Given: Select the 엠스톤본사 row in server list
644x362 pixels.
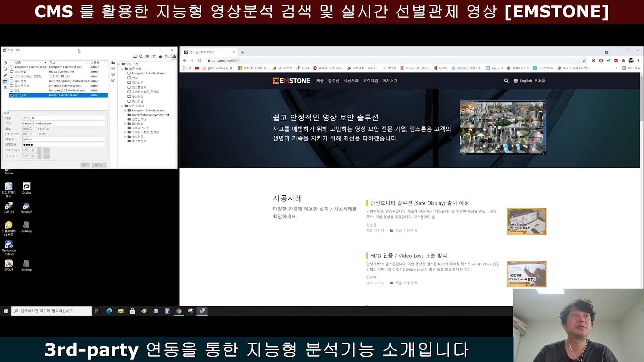Looking at the screenshot, I should pos(58,86).
